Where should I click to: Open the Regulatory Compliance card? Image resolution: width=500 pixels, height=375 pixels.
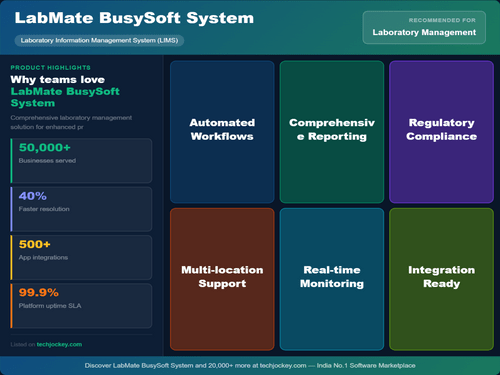[441, 132]
